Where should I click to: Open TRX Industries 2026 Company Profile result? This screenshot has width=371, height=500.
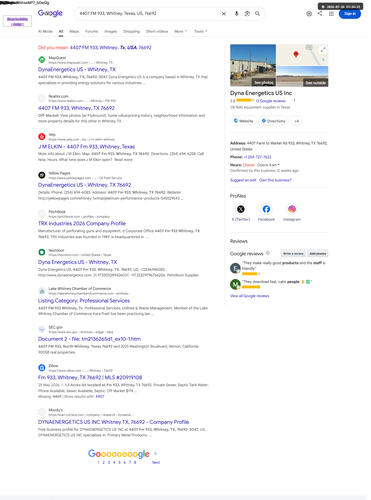coord(82,223)
